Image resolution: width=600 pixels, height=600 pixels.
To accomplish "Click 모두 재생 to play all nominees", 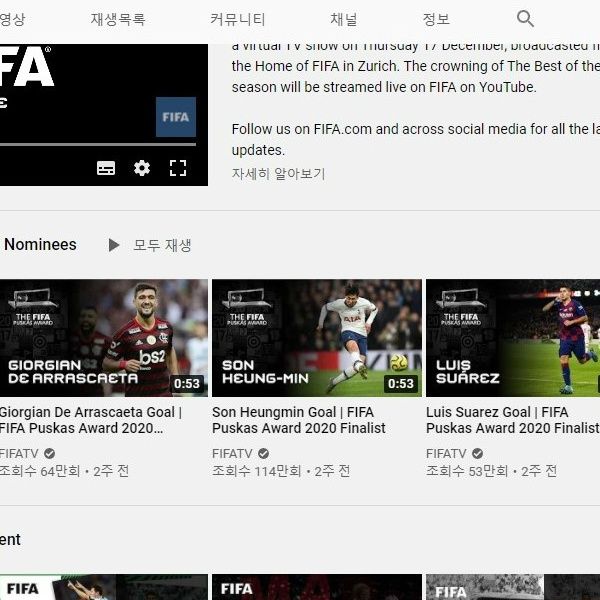I will point(162,245).
